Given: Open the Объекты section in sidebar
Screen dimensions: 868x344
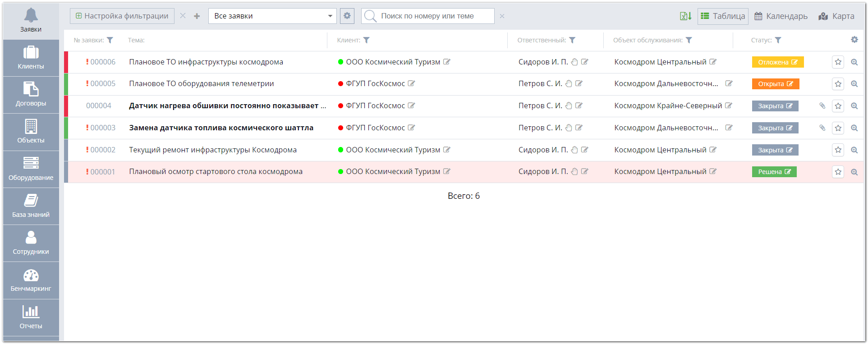Looking at the screenshot, I should (31, 132).
